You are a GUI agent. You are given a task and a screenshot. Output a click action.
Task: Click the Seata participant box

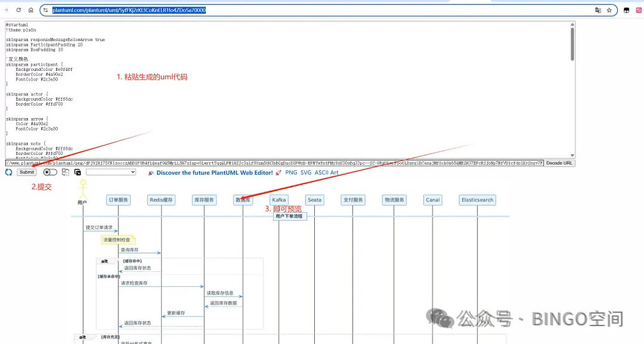(x=315, y=200)
